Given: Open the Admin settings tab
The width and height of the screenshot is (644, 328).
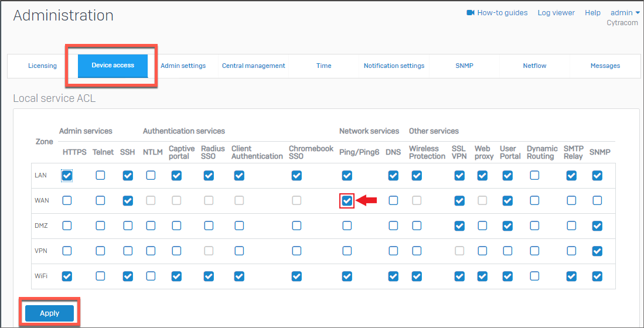Looking at the screenshot, I should click(x=183, y=66).
